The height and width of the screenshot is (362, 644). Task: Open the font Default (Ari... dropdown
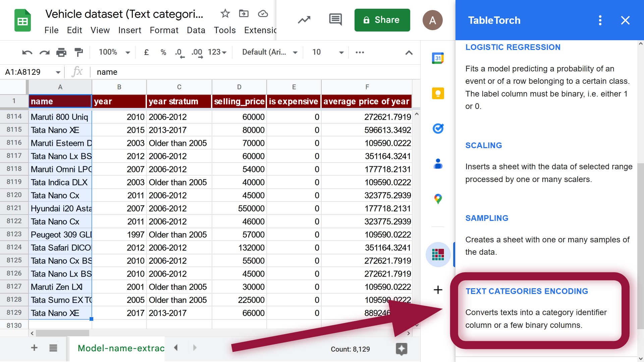(x=270, y=52)
